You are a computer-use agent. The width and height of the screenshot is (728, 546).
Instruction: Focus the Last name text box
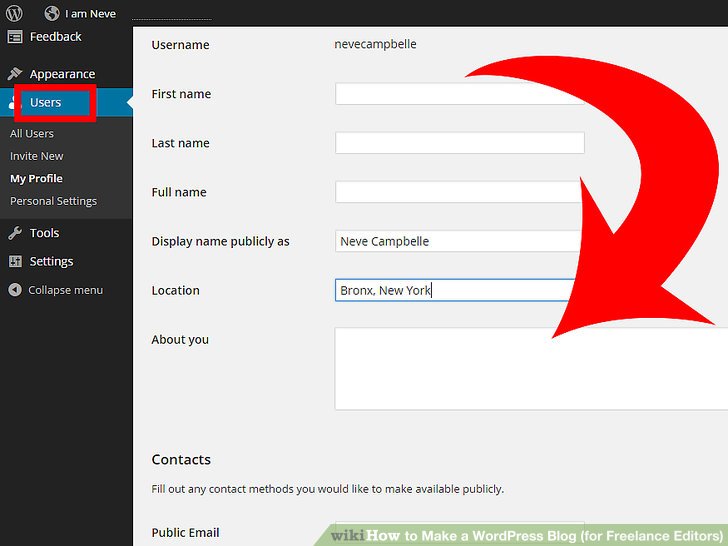click(x=459, y=143)
